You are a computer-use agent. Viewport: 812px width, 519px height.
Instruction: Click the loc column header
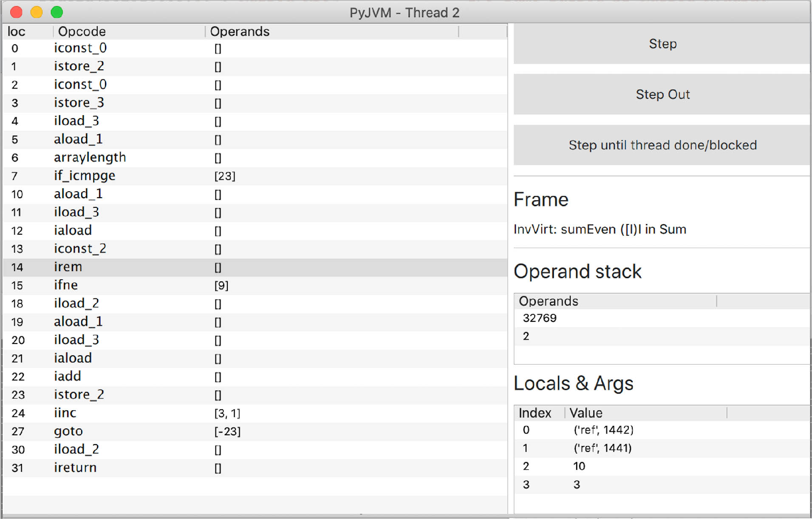click(x=16, y=31)
